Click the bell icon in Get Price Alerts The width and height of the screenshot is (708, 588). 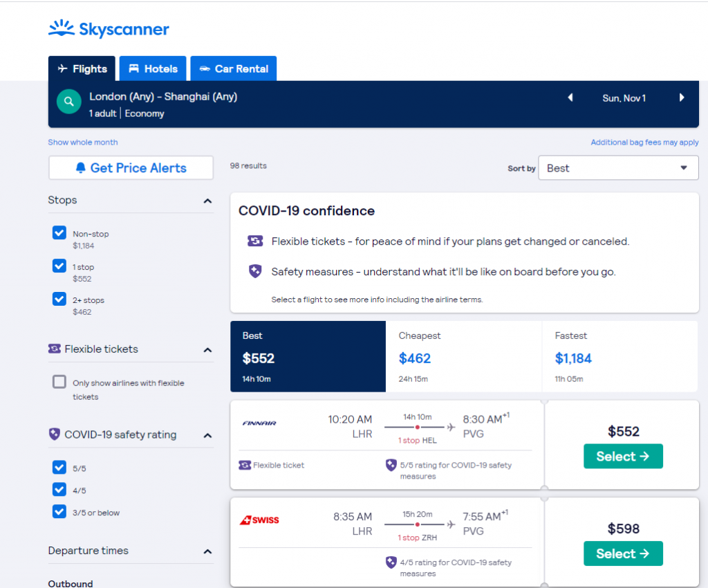click(80, 168)
